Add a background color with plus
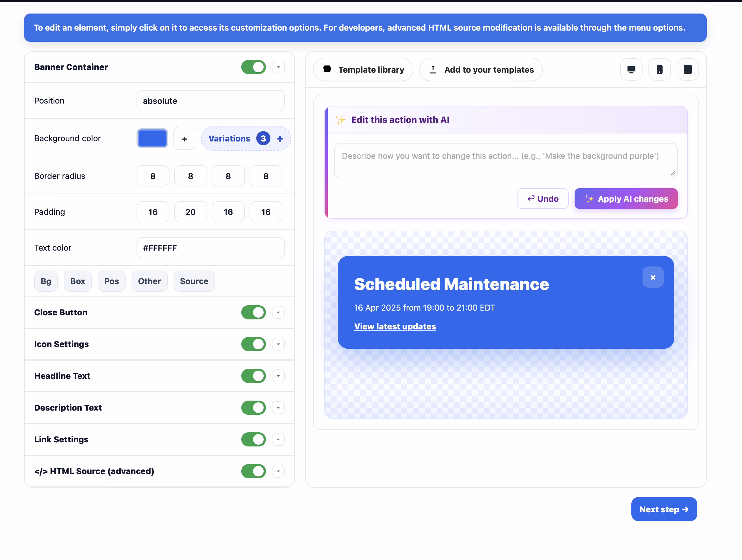Viewport: 742px width, 560px height. (184, 139)
